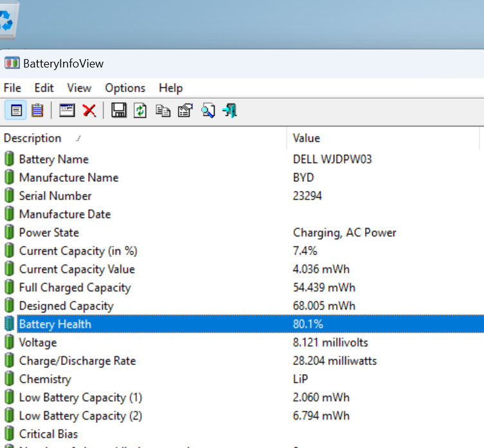
Task: Select the Manufacture Name row label
Action: pyautogui.click(x=69, y=177)
